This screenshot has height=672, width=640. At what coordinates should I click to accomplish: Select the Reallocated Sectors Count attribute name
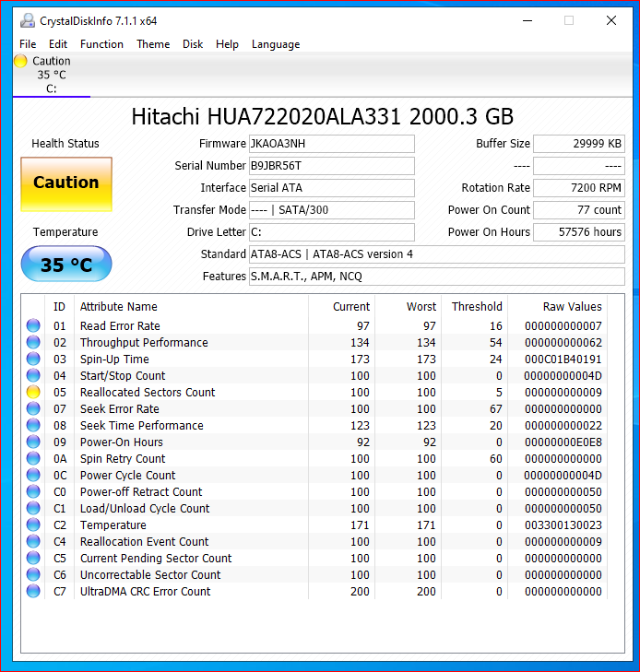click(148, 393)
